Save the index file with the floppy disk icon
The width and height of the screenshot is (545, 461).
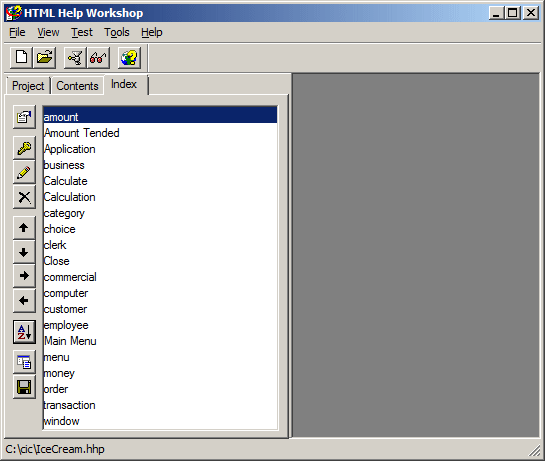[x=24, y=387]
